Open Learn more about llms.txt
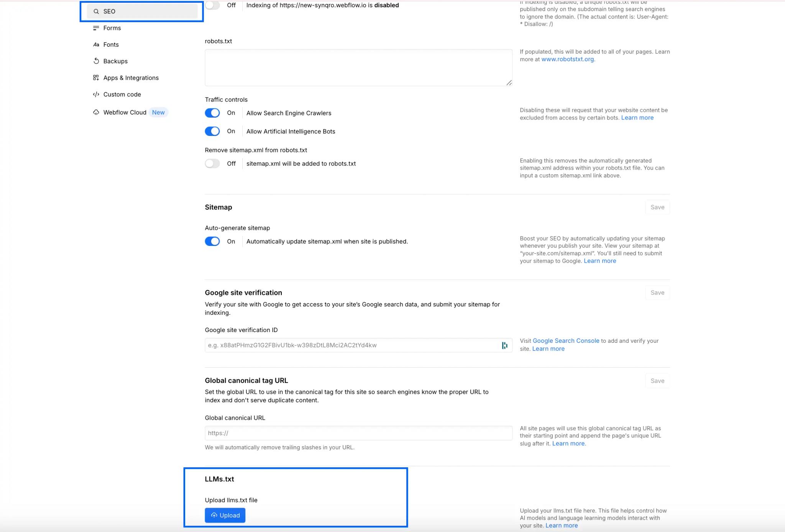 562,525
